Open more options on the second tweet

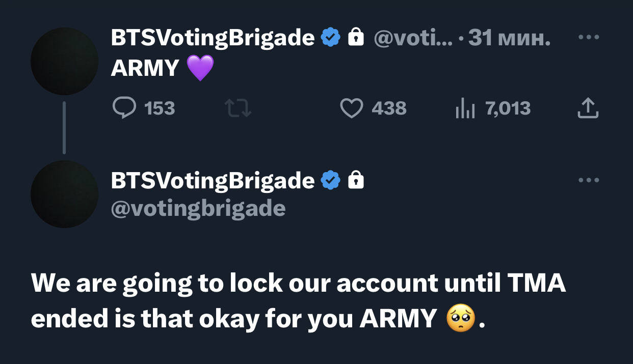tap(589, 180)
